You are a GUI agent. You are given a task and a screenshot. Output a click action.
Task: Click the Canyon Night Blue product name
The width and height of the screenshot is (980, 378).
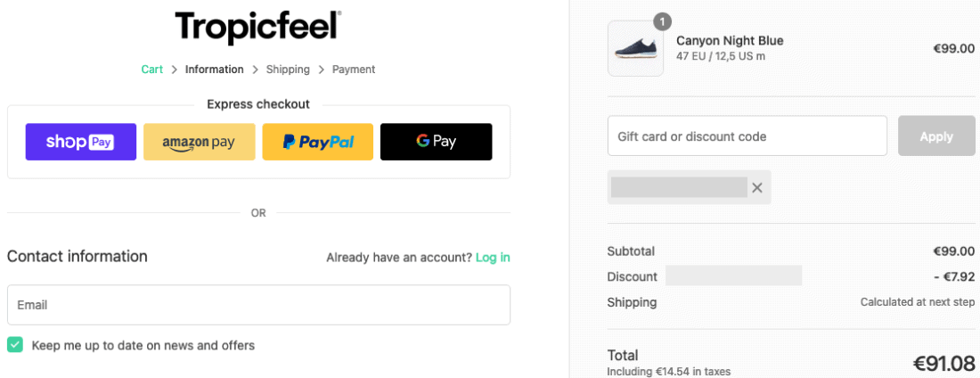tap(730, 41)
